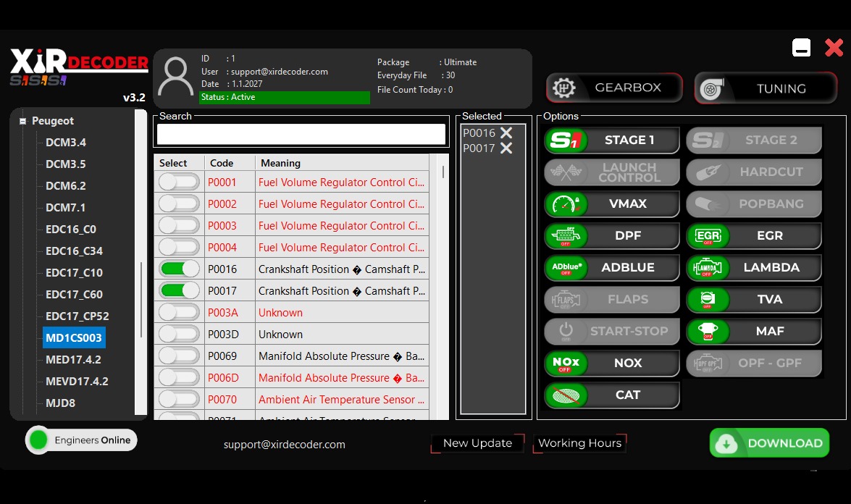Click the Launch Control checkered flags icon
The height and width of the screenshot is (504, 851).
pyautogui.click(x=566, y=172)
